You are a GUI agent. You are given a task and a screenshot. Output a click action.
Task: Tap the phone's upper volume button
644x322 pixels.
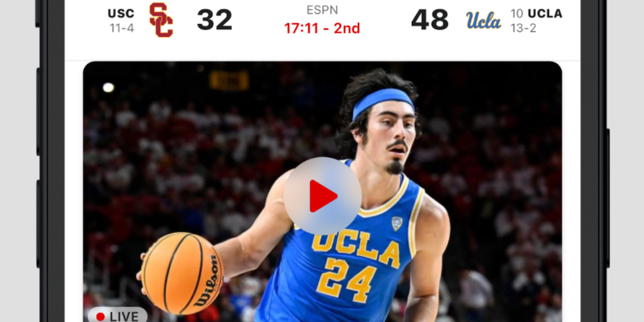click(38, 111)
